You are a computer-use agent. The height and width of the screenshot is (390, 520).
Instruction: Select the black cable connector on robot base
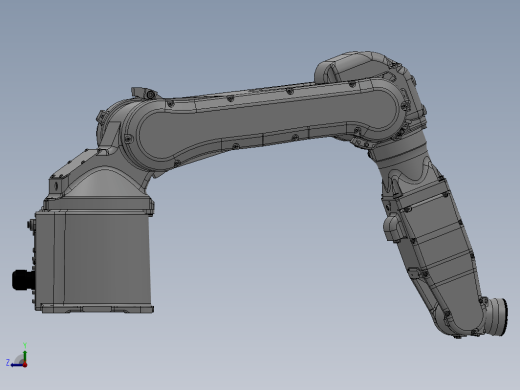tap(22, 280)
